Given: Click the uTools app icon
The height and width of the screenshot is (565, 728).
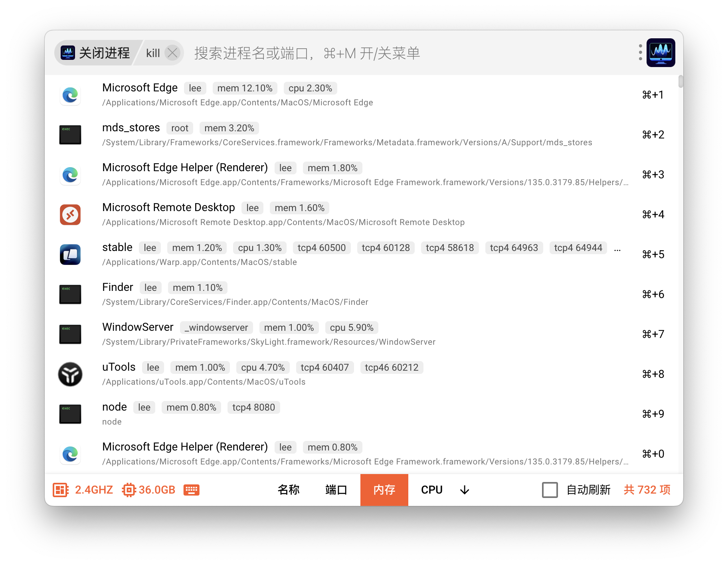Looking at the screenshot, I should (70, 374).
